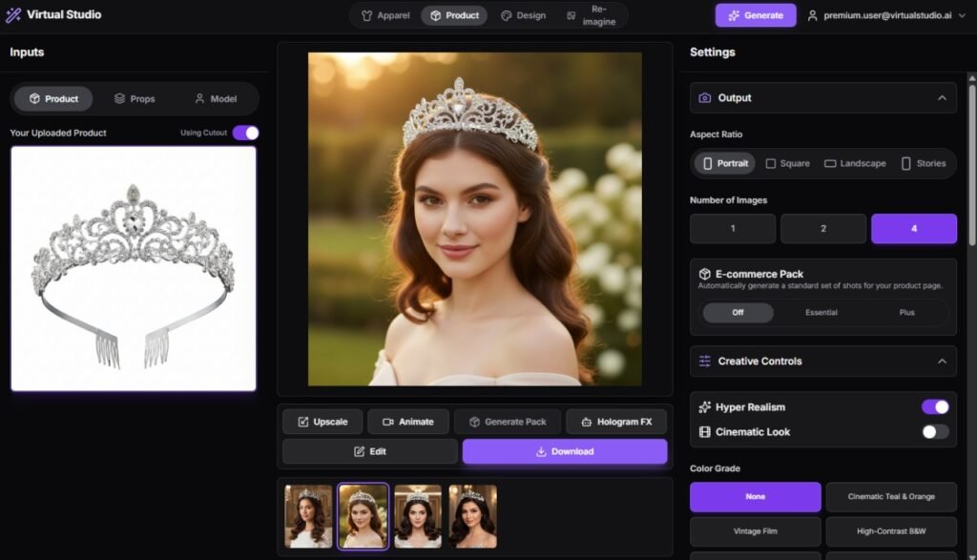Screen dimensions: 977x560
Task: Click the user profile icon in header
Action: (813, 15)
